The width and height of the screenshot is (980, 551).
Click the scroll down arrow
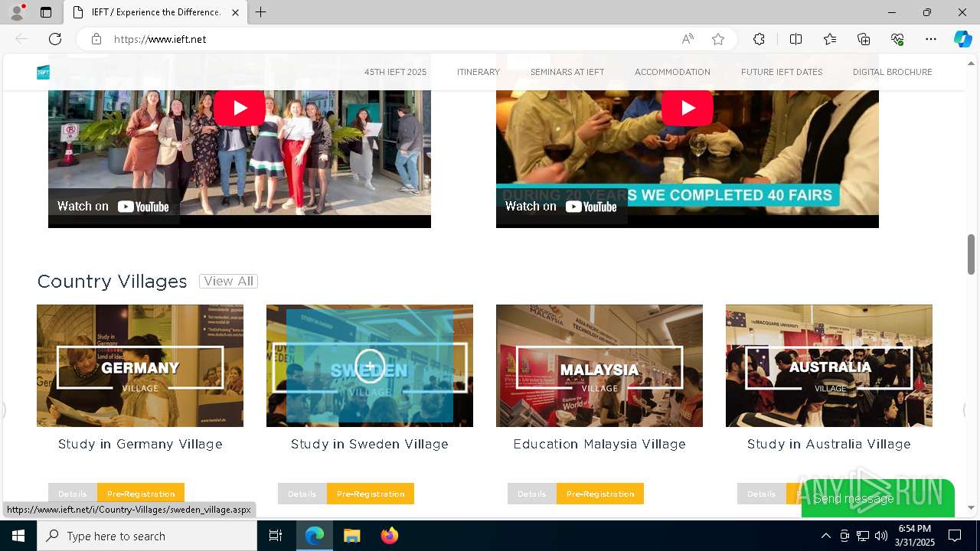972,507
